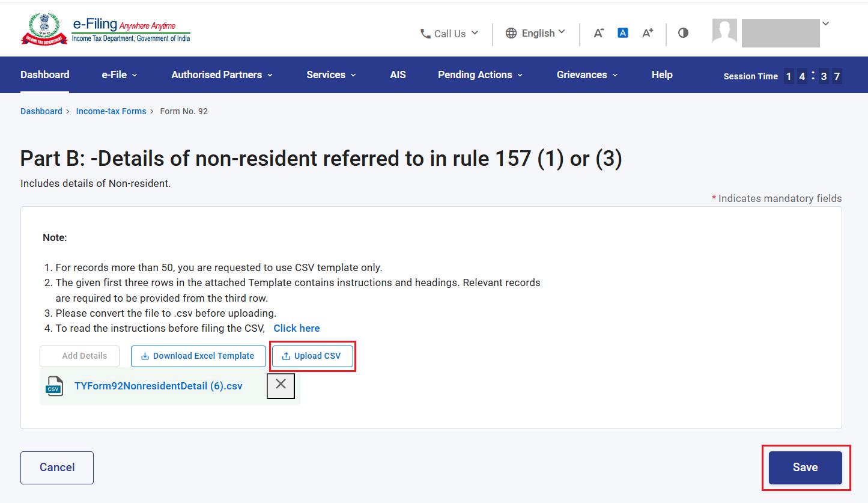Toggle high contrast mode icon
The image size is (868, 503).
683,33
